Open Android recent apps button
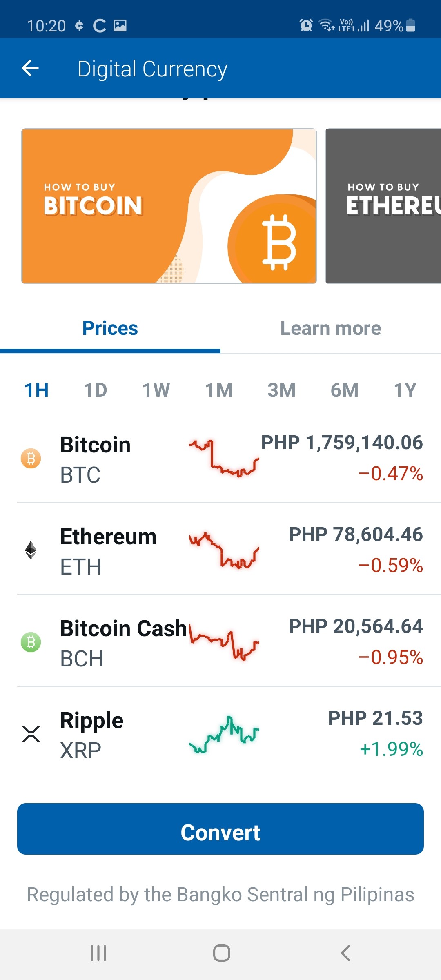Image resolution: width=441 pixels, height=980 pixels. tap(98, 953)
